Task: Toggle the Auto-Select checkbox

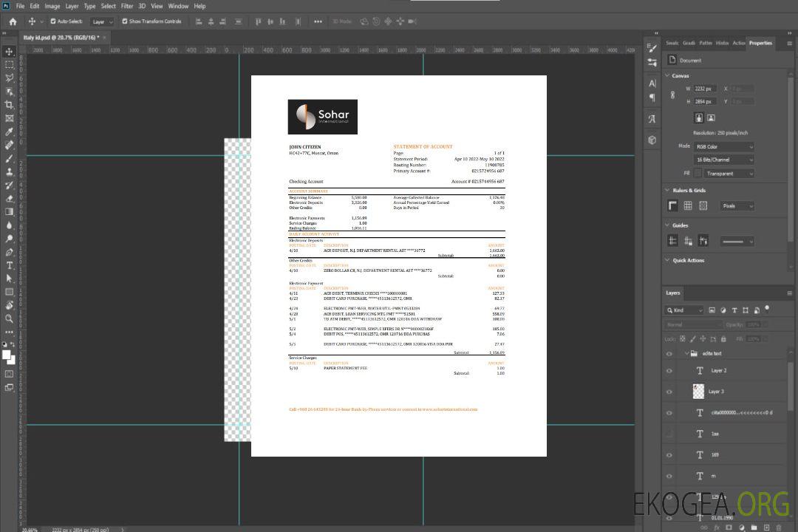Action: pos(53,21)
